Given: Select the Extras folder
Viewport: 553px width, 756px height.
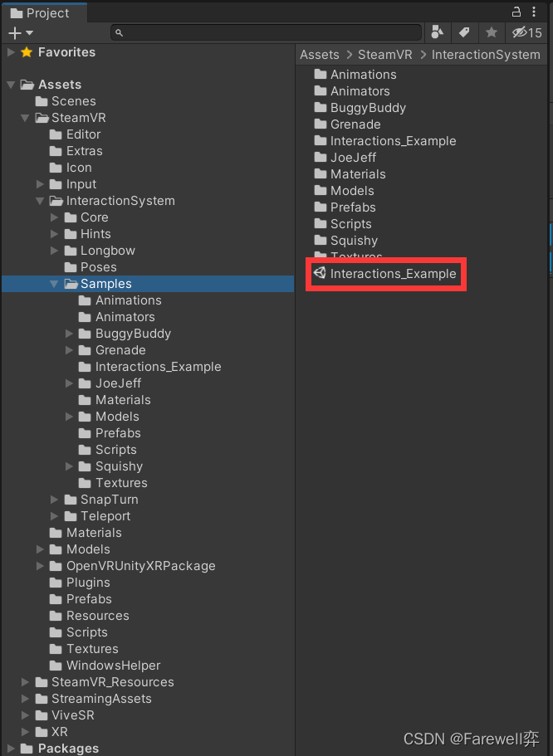Looking at the screenshot, I should (76, 151).
